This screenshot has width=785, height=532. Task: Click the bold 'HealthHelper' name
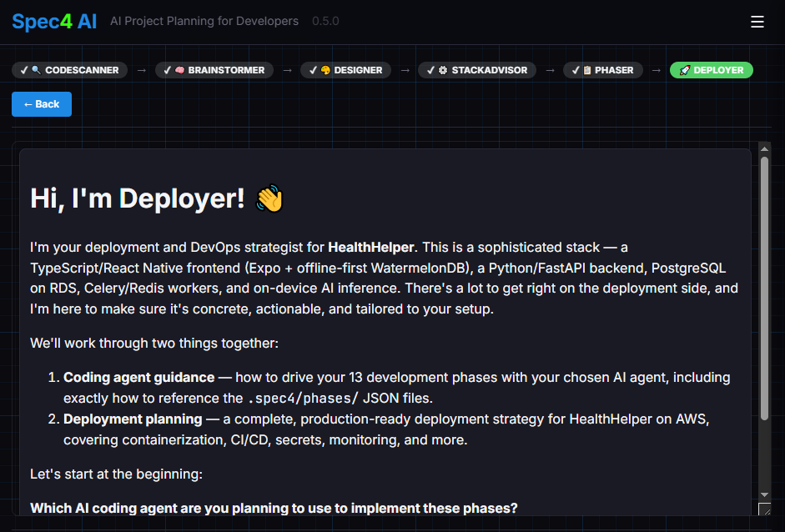pos(371,247)
